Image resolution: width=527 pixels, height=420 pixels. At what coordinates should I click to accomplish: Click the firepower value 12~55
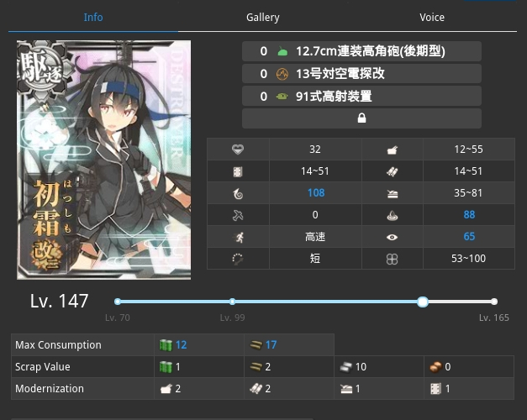(468, 150)
